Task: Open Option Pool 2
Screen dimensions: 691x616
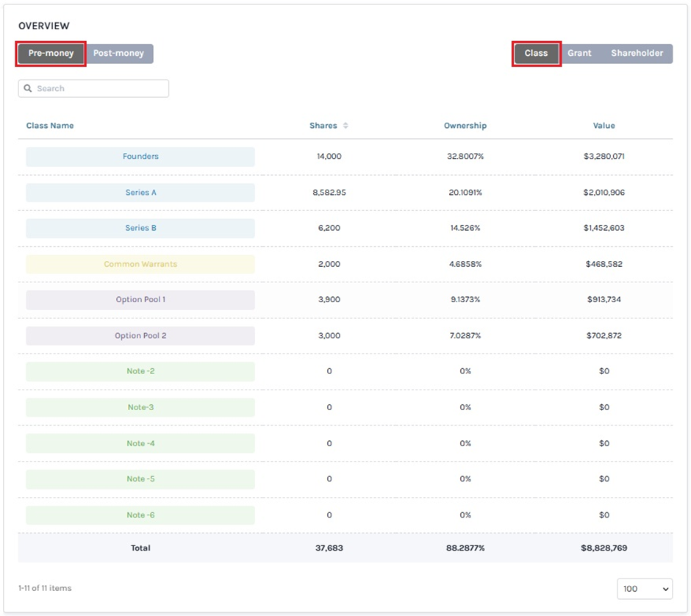Action: [140, 336]
